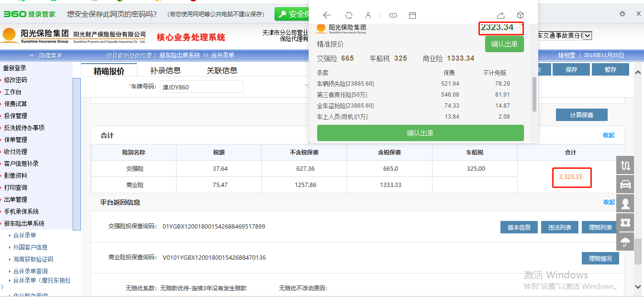The image size is (644, 297).
Task: Click the cube icon in popup toolbar
Action: coord(521,15)
